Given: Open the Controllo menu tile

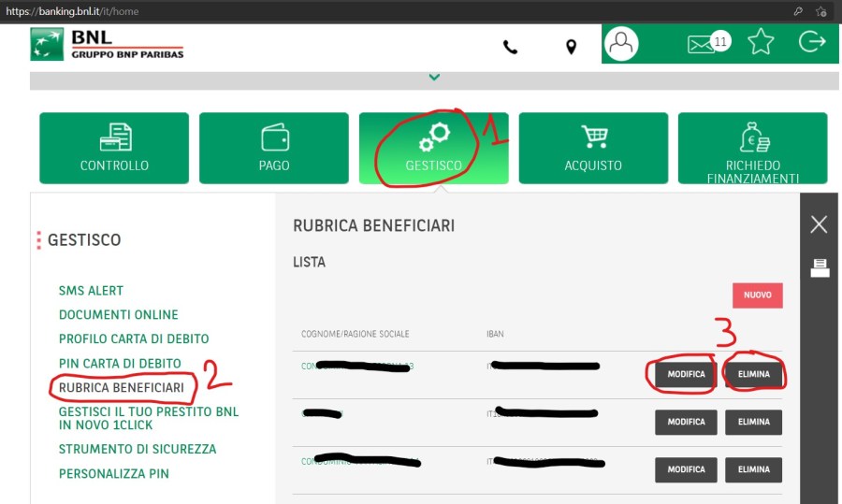Looking at the screenshot, I should tap(114, 148).
